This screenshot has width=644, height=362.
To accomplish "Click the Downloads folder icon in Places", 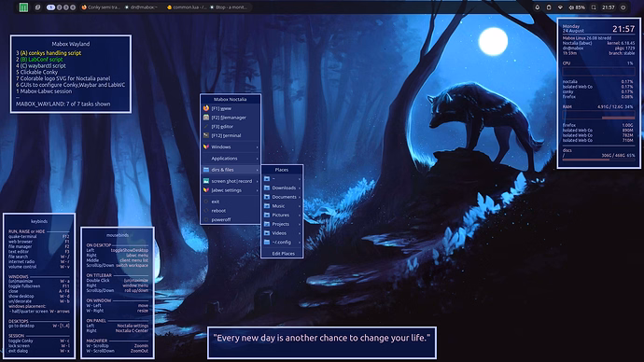I will [267, 188].
